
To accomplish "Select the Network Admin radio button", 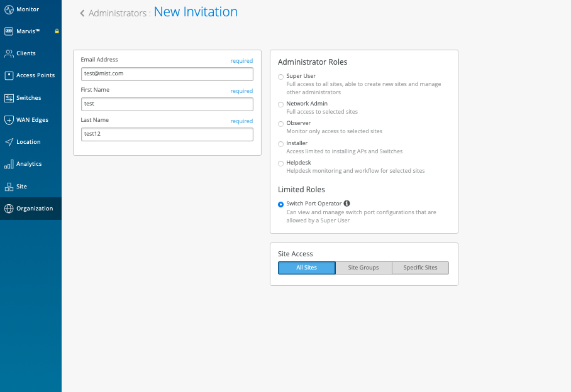I will [281, 104].
